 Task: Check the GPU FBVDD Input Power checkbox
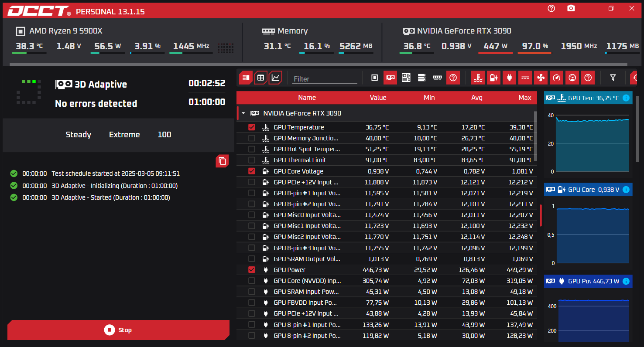point(251,303)
